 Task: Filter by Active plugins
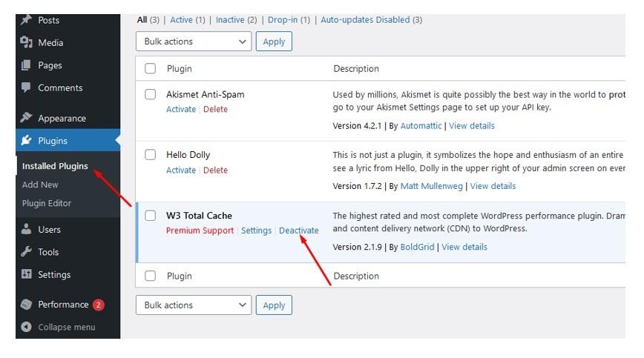(181, 20)
